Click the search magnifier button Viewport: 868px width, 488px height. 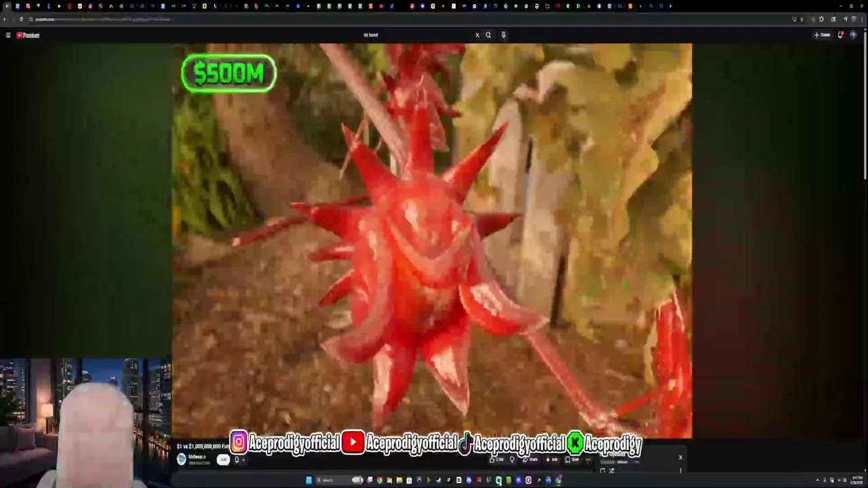[x=488, y=35]
